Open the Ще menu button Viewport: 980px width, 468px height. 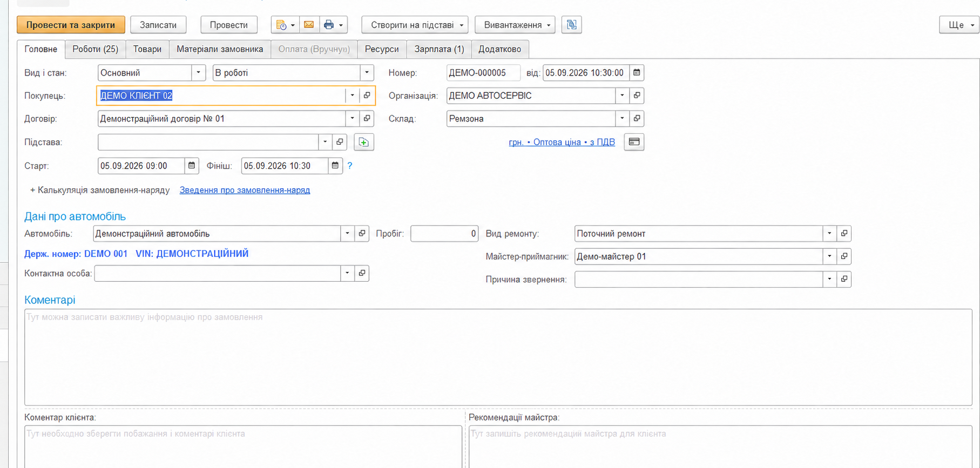tap(959, 25)
